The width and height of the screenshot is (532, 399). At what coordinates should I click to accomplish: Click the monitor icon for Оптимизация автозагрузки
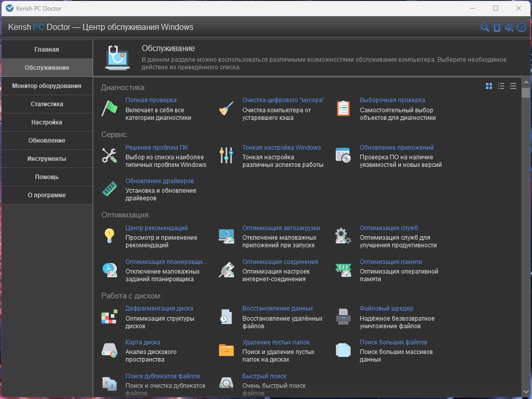(226, 236)
